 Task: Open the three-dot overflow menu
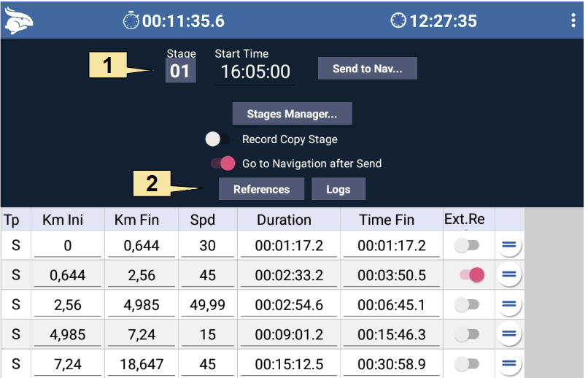573,20
